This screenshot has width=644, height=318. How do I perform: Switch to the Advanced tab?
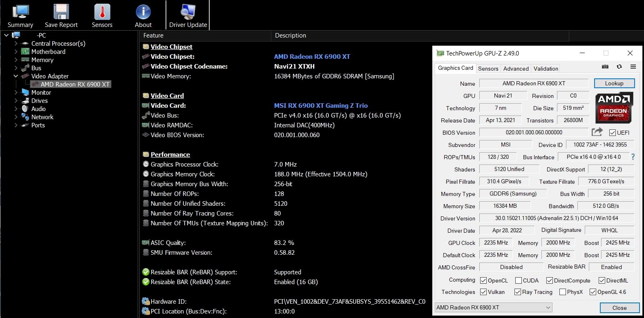point(516,69)
